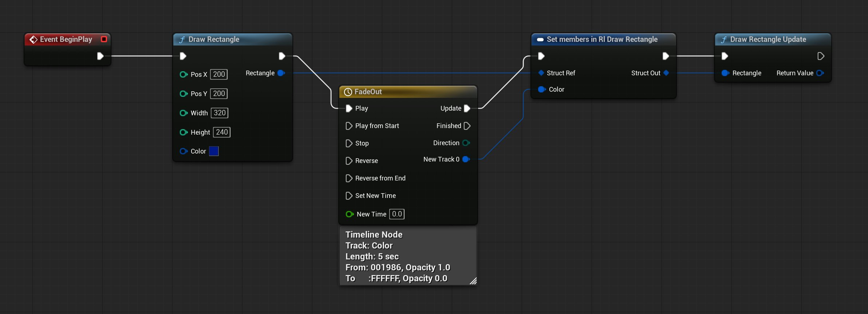
Task: Click the Timeline Node comment text
Action: [374, 235]
